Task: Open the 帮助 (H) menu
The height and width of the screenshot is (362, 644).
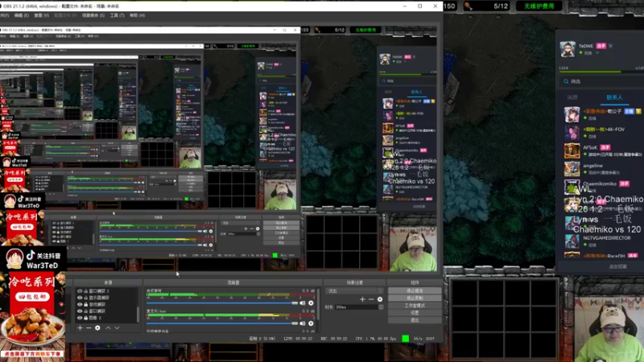Action: click(x=137, y=15)
